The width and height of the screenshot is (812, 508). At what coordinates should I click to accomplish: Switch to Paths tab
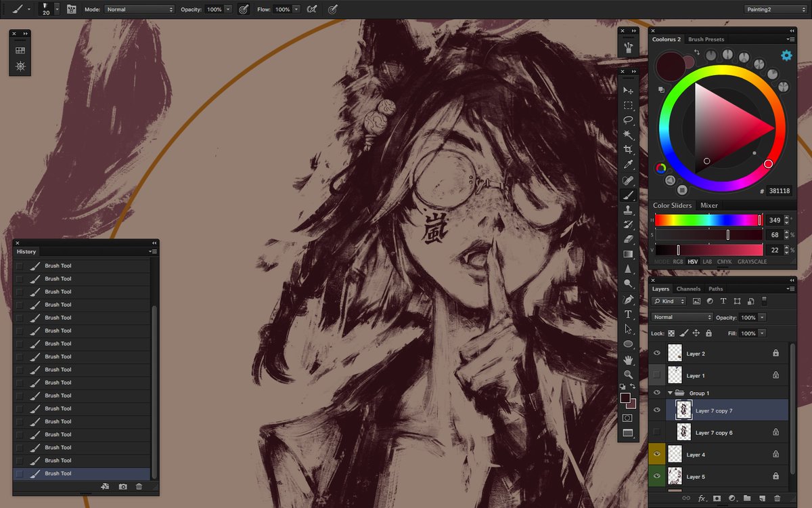coord(716,289)
